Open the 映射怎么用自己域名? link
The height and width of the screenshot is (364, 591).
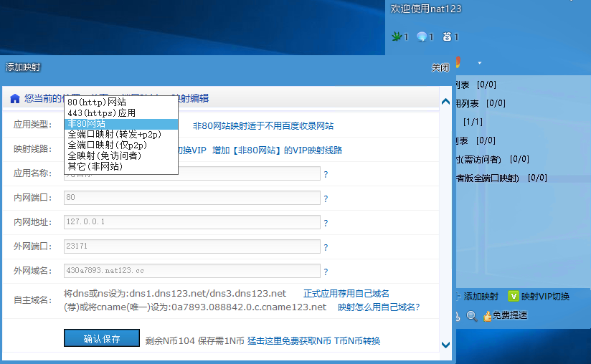pos(379,307)
